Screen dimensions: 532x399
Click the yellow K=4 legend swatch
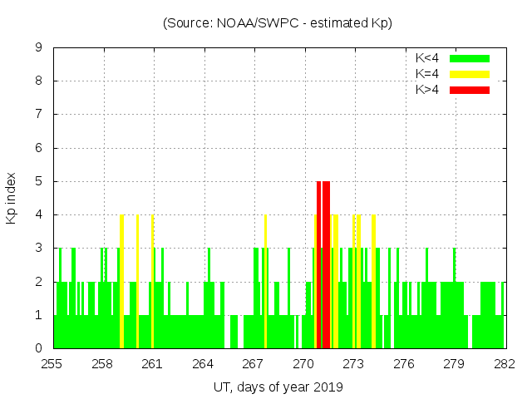click(470, 74)
